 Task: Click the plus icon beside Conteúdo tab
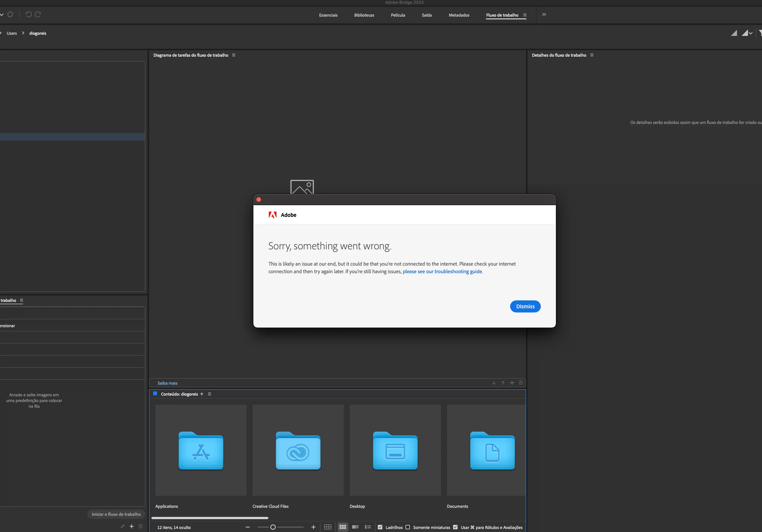[202, 394]
